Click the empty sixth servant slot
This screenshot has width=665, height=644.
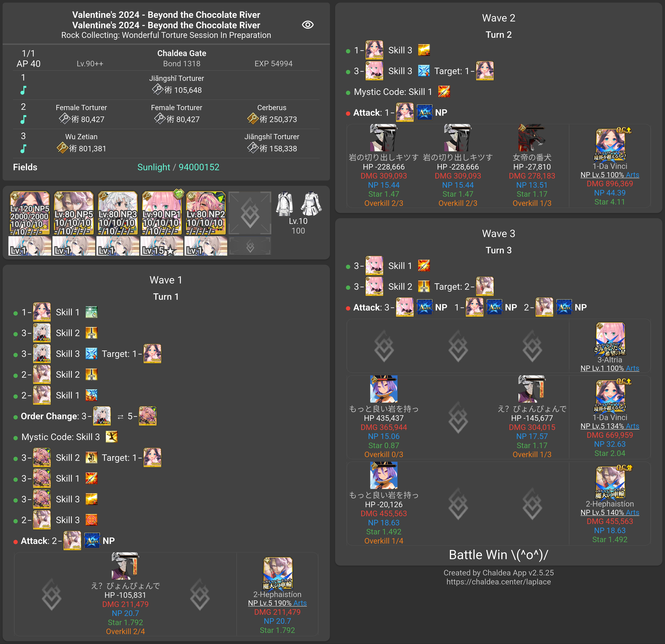click(x=250, y=213)
